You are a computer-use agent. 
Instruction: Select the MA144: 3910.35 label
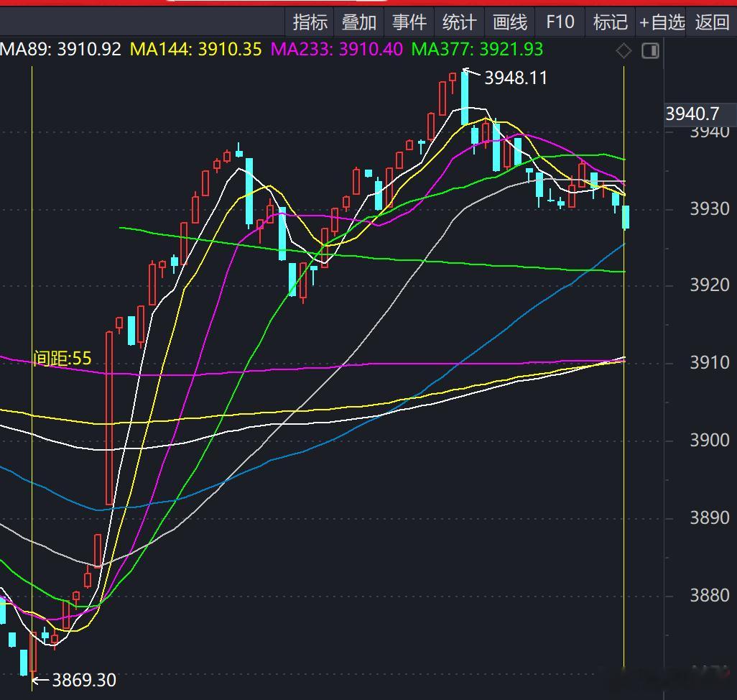195,50
